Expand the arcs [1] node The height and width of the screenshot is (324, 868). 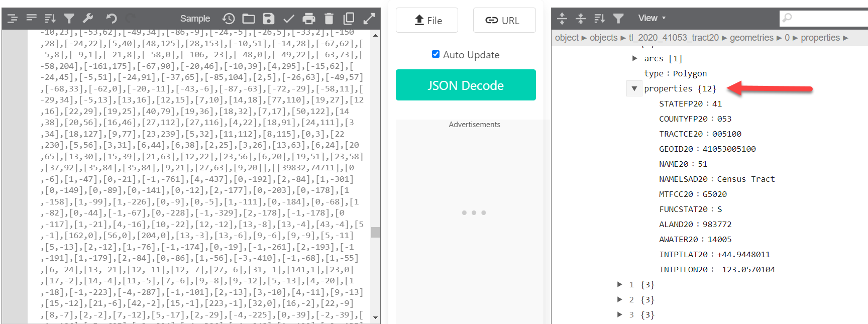tap(634, 59)
